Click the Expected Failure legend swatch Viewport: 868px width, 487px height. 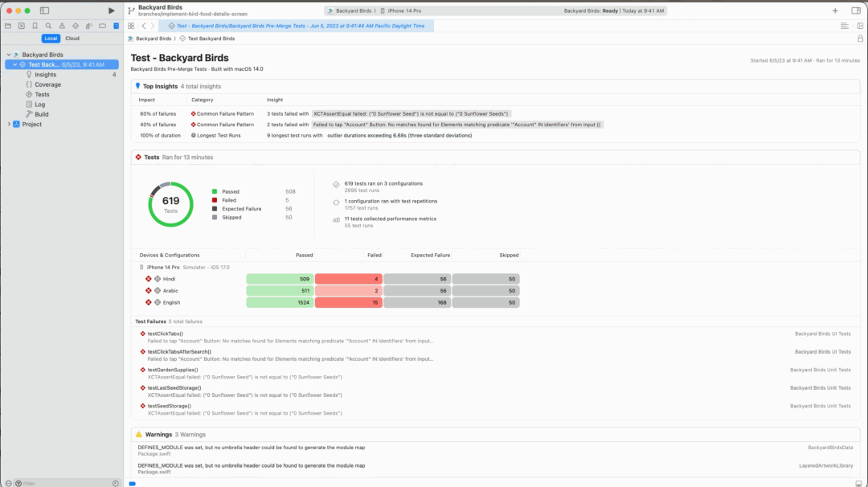[x=215, y=209]
